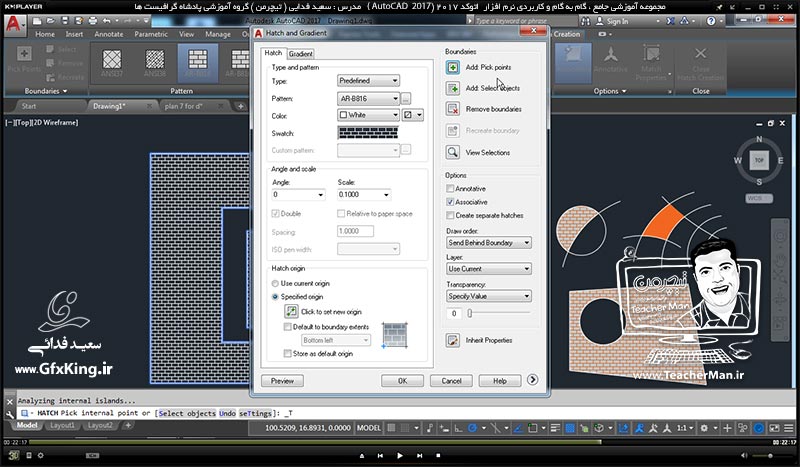Click the View Selections magnifier icon
The width and height of the screenshot is (800, 467).
click(453, 152)
